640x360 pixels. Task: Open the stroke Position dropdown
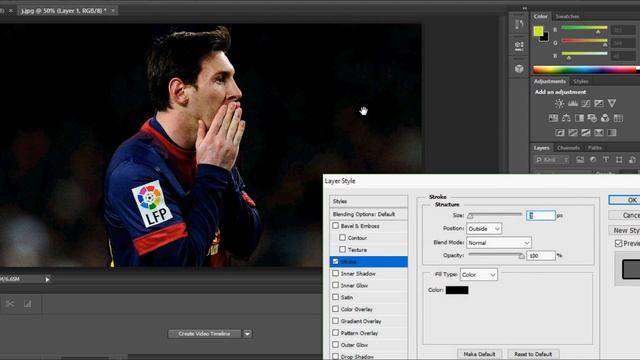click(484, 229)
